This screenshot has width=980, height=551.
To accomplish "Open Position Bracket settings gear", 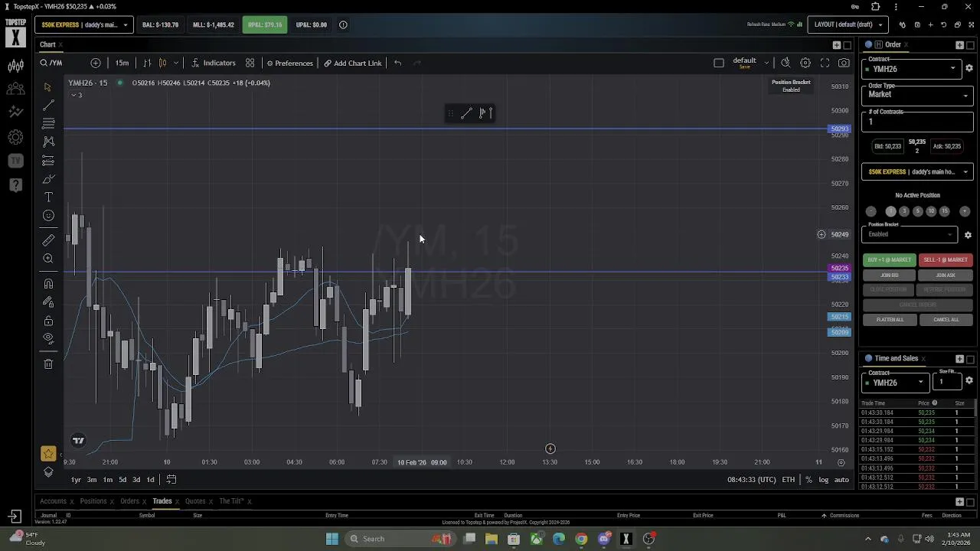I will coord(968,235).
